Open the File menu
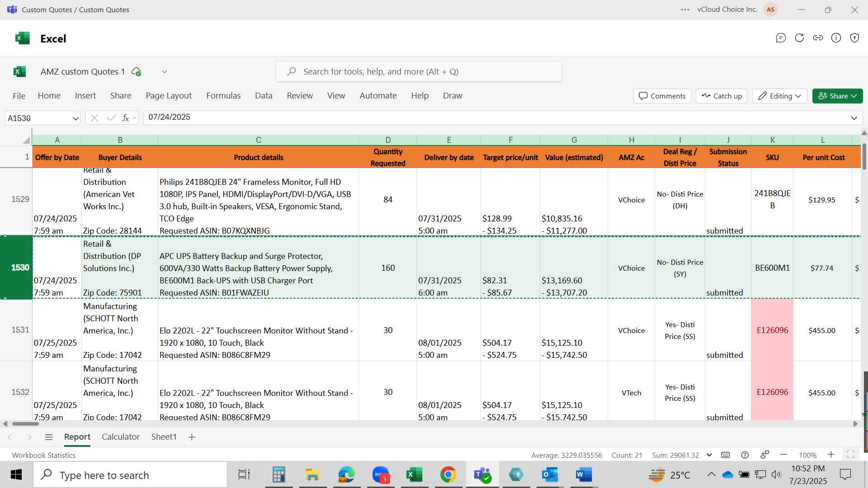868x488 pixels. click(19, 96)
